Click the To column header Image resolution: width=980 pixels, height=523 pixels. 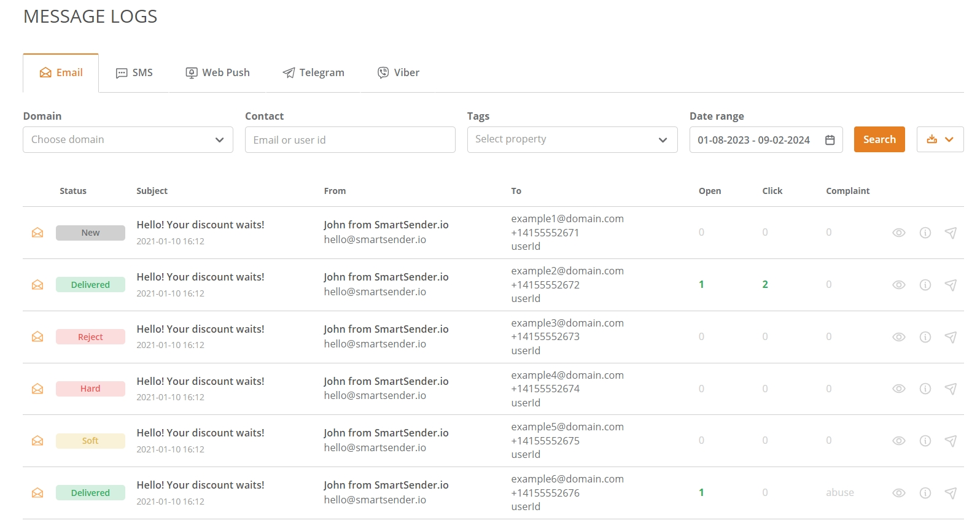click(x=516, y=191)
